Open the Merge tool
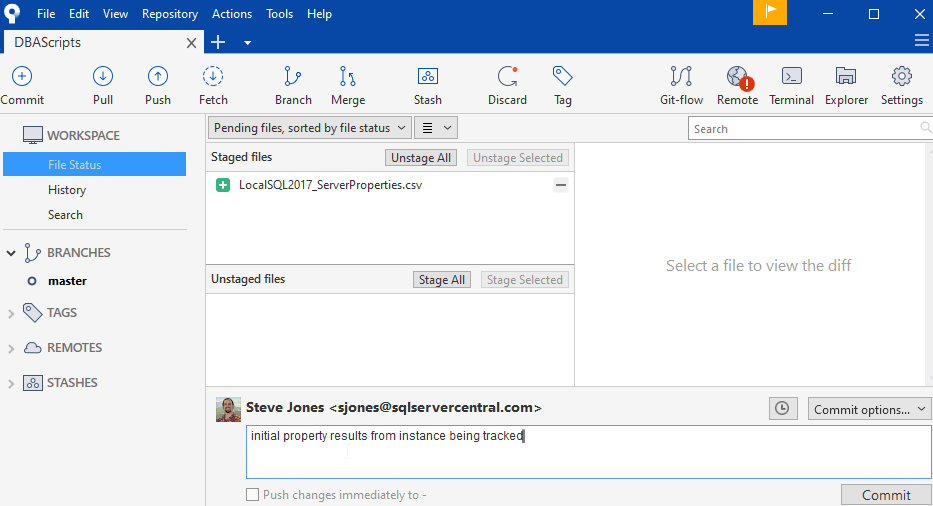Screen dimensions: 933x506 click(x=348, y=77)
